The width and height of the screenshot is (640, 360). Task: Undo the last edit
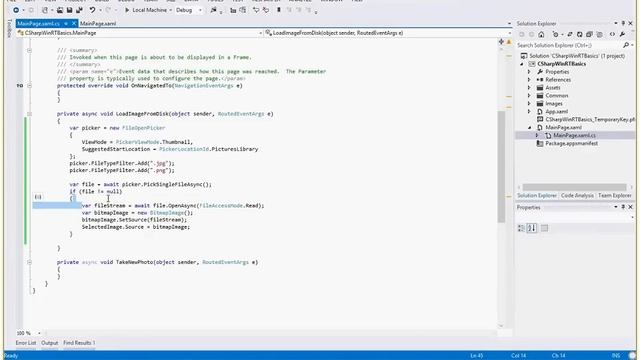coord(92,10)
